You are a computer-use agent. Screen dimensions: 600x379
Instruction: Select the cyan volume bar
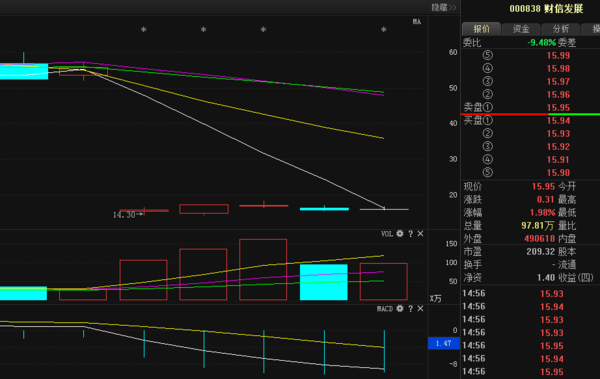click(x=324, y=282)
